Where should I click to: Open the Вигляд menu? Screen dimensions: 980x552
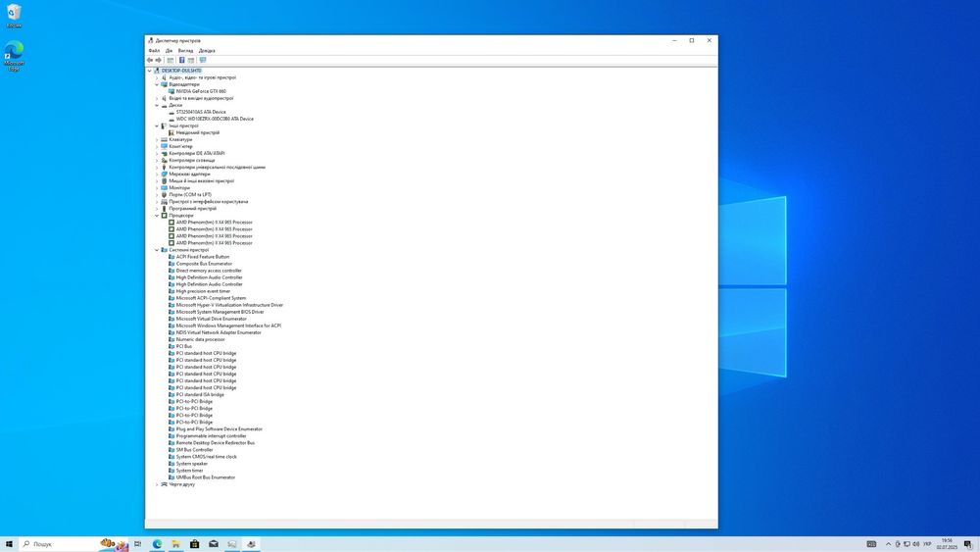tap(185, 51)
